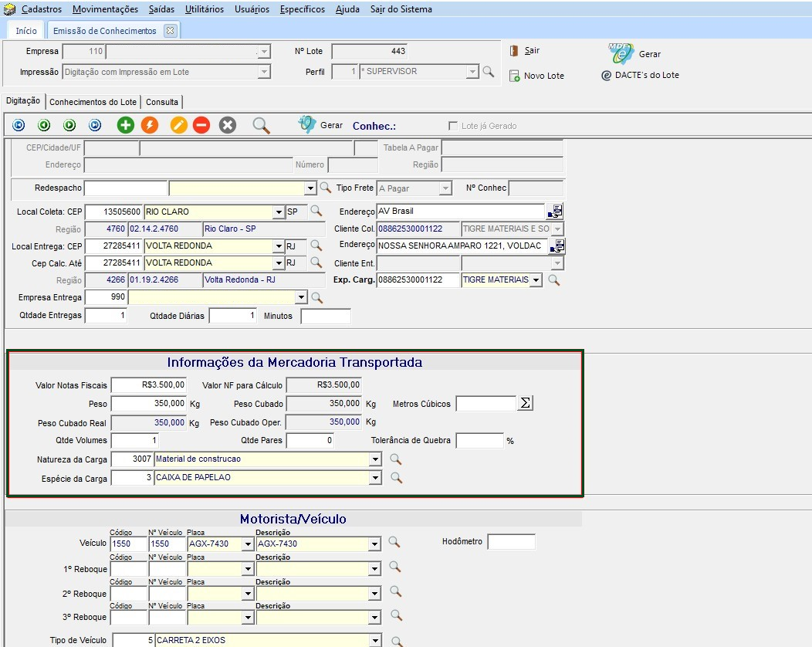Click the yellow pencil edit icon
812x647 pixels.
click(179, 125)
